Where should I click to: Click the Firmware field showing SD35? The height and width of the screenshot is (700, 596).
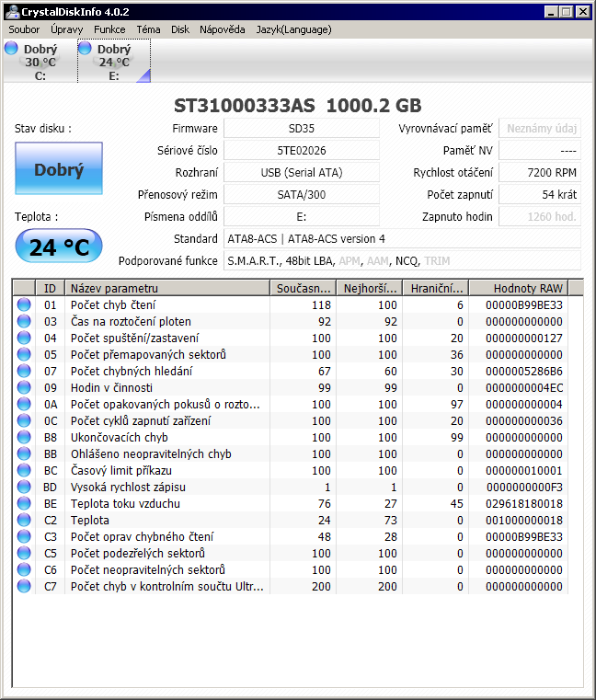click(302, 129)
